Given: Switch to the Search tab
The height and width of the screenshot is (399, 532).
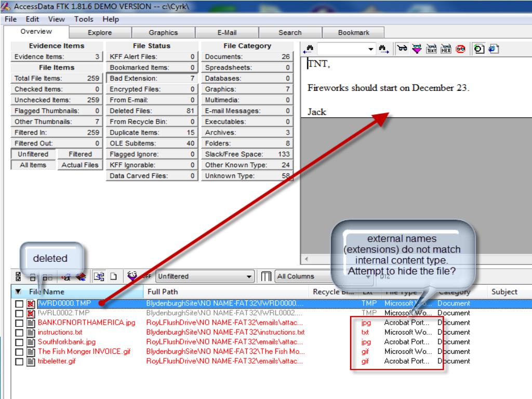Looking at the screenshot, I should coord(290,33).
